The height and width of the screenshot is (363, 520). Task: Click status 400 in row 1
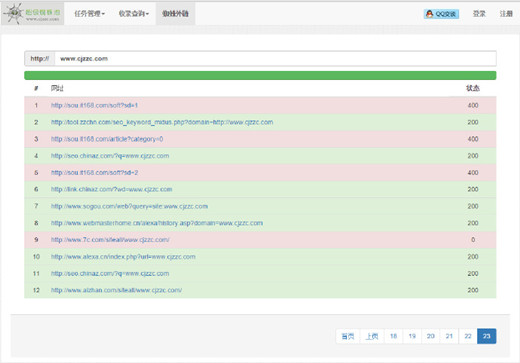click(x=473, y=105)
